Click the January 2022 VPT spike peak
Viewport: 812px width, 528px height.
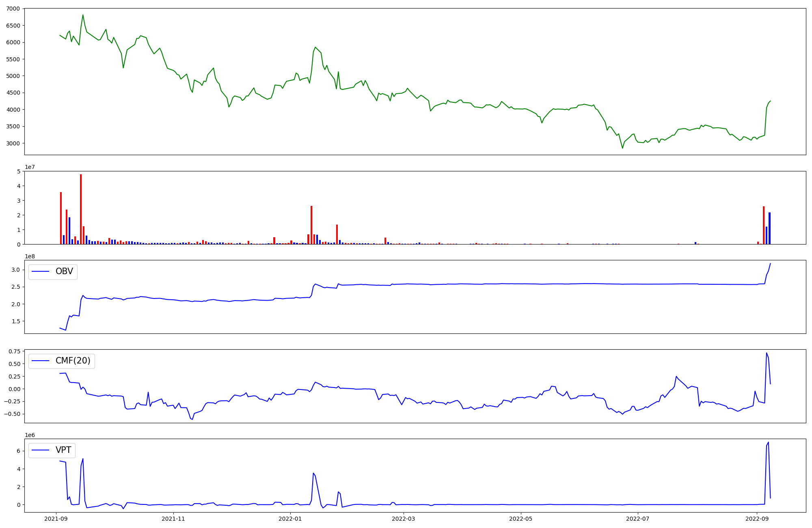(x=313, y=473)
